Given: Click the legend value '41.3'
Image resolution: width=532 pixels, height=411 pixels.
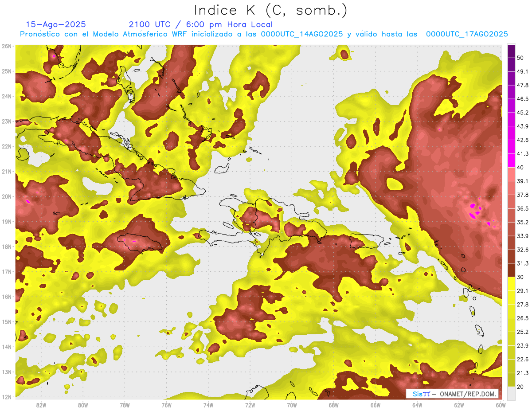Looking at the screenshot, I should 522,154.
